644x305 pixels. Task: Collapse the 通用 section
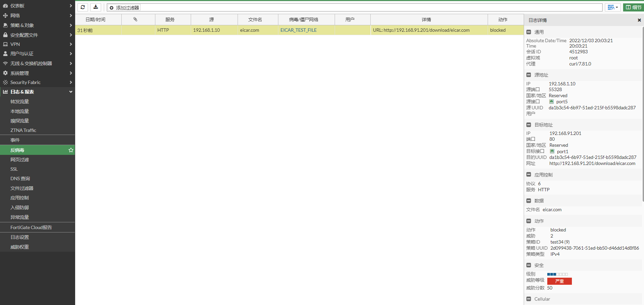tap(528, 32)
